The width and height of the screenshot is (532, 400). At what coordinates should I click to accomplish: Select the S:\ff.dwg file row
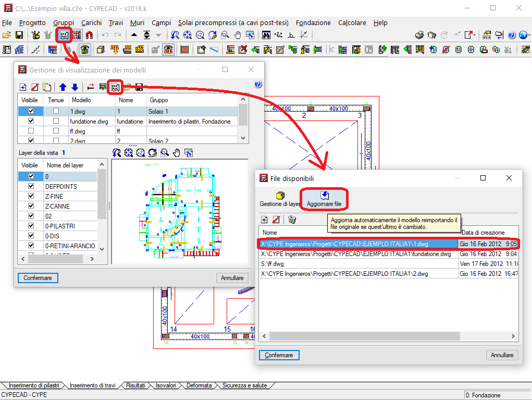click(x=389, y=264)
